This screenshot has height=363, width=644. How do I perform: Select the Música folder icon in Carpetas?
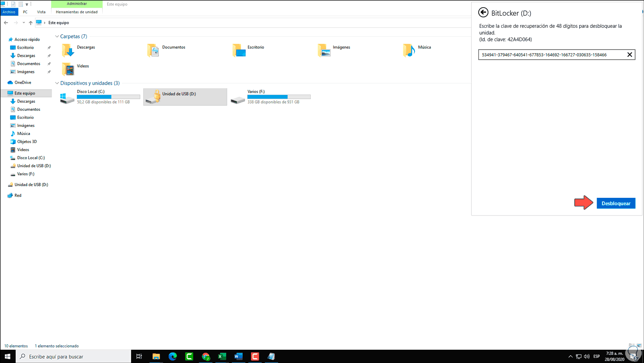(x=409, y=50)
